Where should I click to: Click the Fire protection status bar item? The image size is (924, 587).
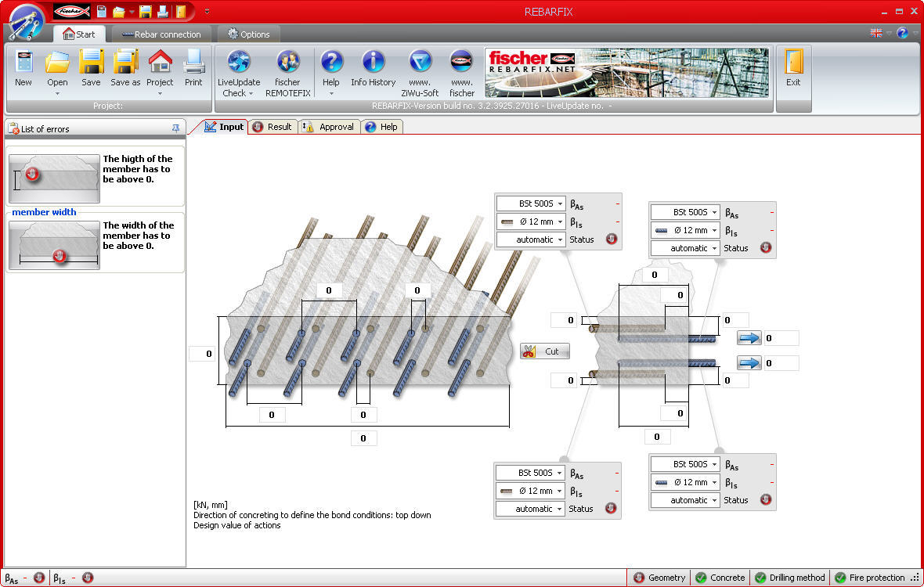871,578
